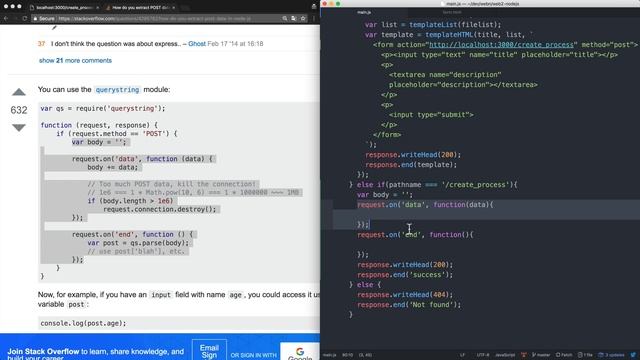This screenshot has width=640, height=360.
Task: Click "var list = templateList(filelist);" line
Action: 433,25
